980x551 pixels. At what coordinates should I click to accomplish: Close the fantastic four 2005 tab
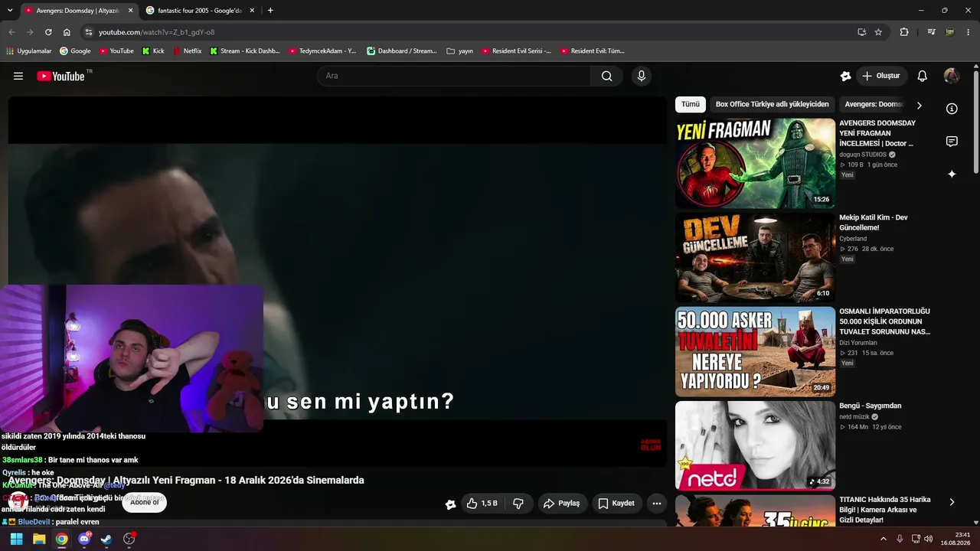(x=252, y=11)
